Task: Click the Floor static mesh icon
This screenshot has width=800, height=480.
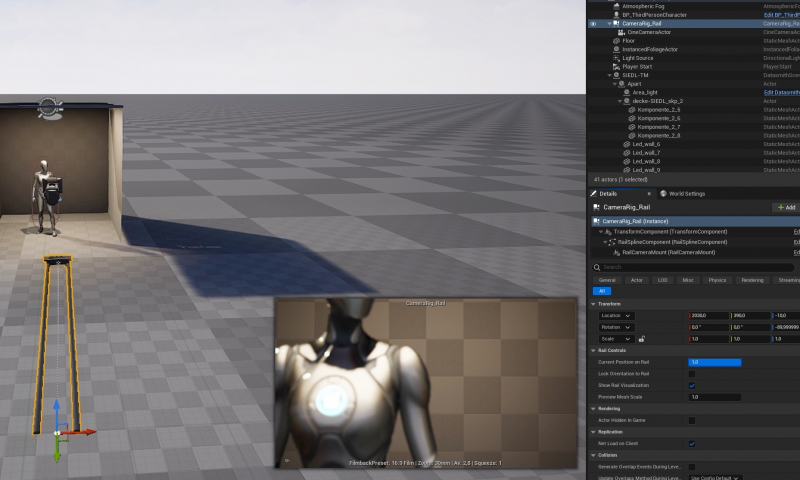Action: coord(616,41)
